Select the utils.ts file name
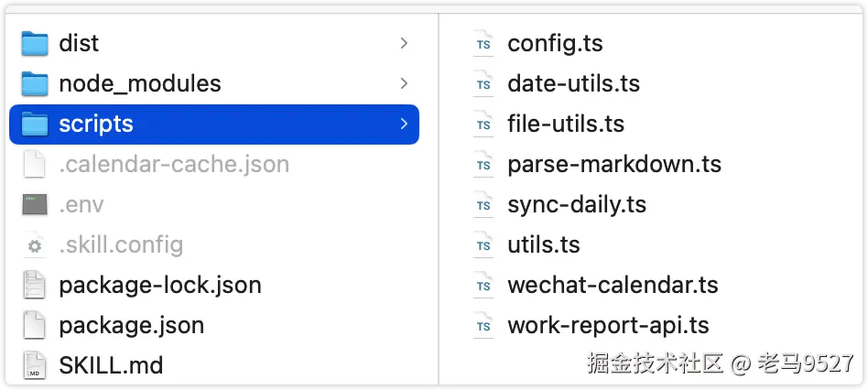This screenshot has height=390, width=868. 544,244
